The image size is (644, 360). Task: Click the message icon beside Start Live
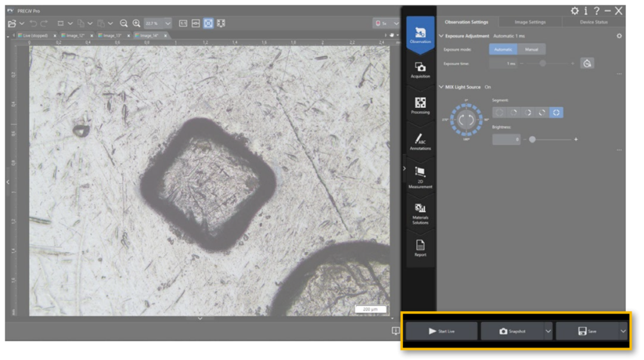[x=395, y=330]
